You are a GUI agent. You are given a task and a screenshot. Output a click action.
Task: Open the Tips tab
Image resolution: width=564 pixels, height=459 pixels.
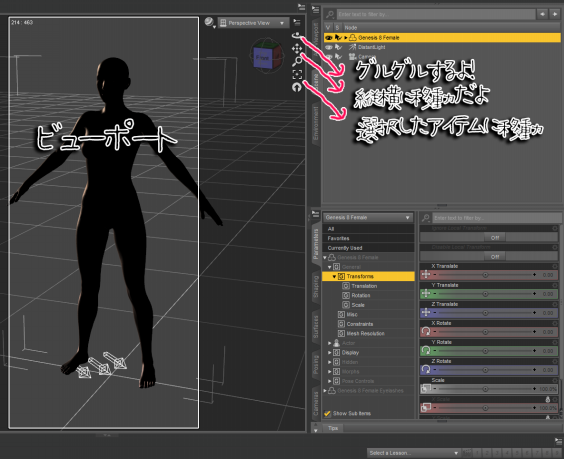tap(333, 428)
